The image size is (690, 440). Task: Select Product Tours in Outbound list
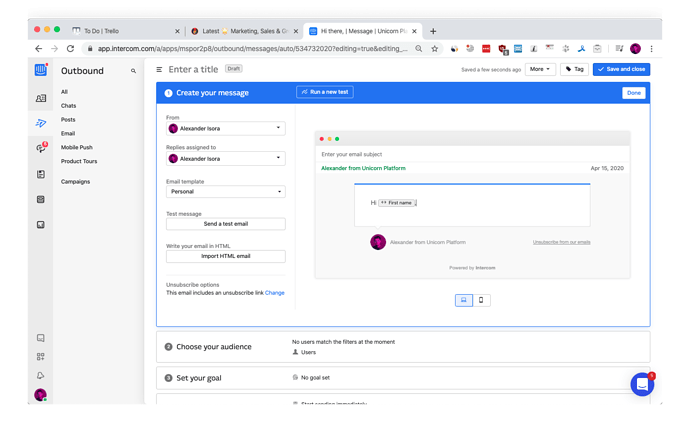tap(79, 161)
